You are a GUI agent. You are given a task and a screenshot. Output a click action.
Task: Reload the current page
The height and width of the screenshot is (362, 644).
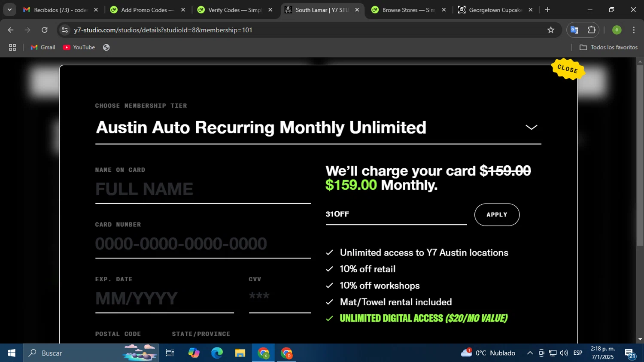pyautogui.click(x=45, y=30)
